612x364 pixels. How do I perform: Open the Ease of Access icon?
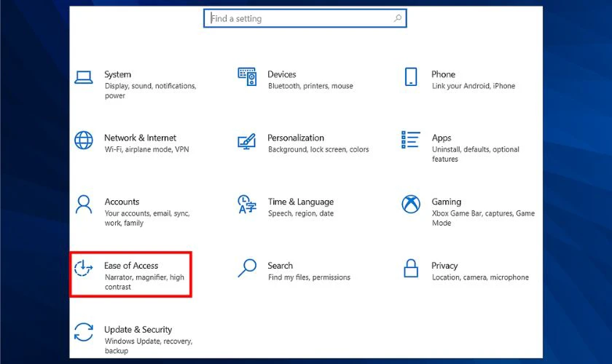pos(84,268)
